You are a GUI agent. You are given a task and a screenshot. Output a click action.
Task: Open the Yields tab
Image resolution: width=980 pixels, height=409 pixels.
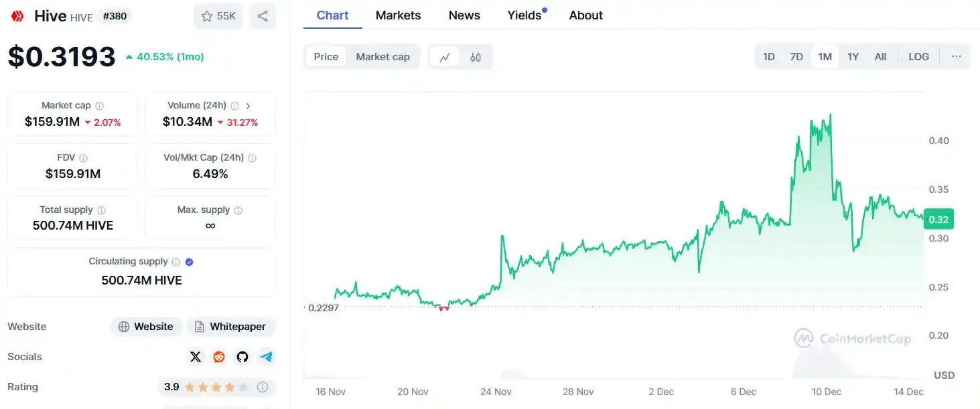click(526, 15)
